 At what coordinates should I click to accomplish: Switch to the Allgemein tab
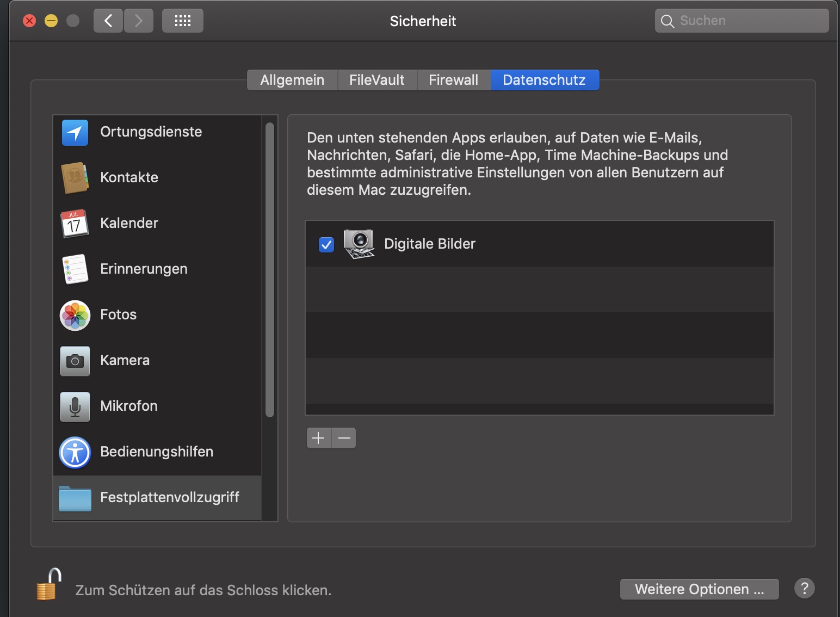point(292,80)
